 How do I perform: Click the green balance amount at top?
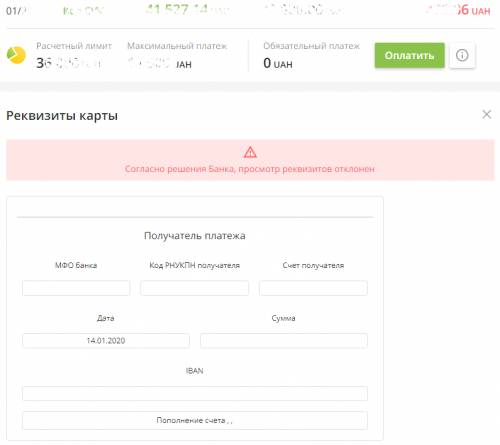coord(188,10)
